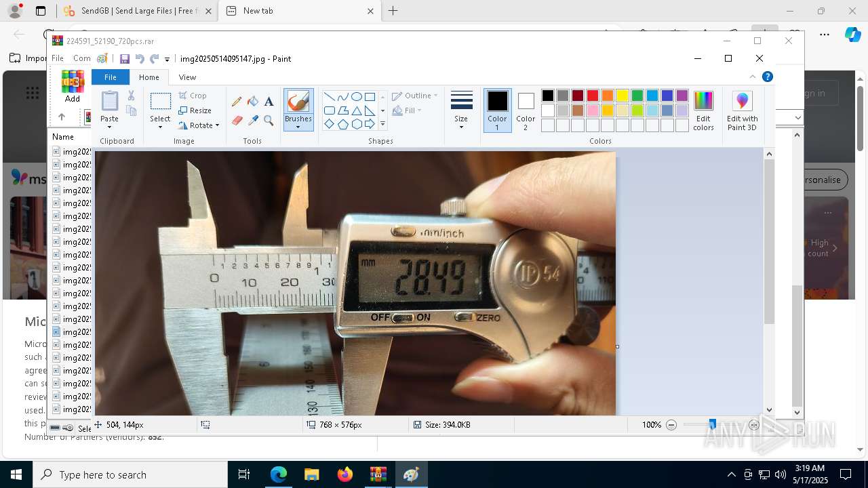Choose the Rounded rectangle shape
868x488 pixels.
329,110
